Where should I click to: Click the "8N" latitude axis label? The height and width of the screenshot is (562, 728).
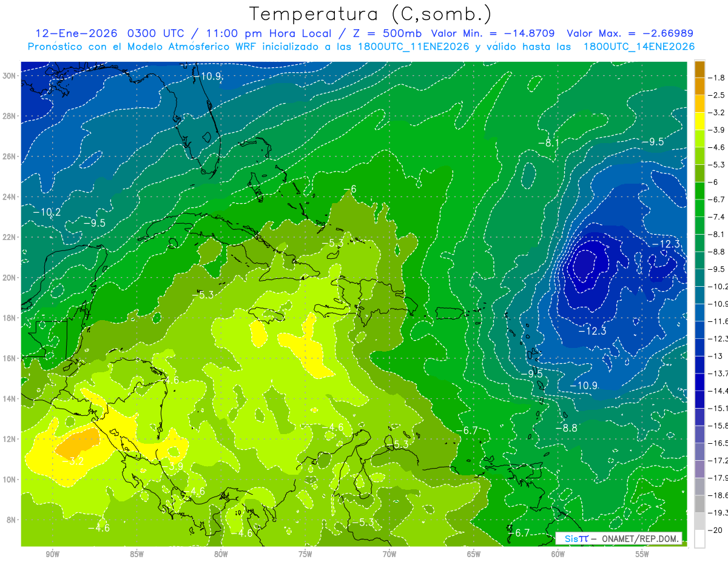point(11,520)
